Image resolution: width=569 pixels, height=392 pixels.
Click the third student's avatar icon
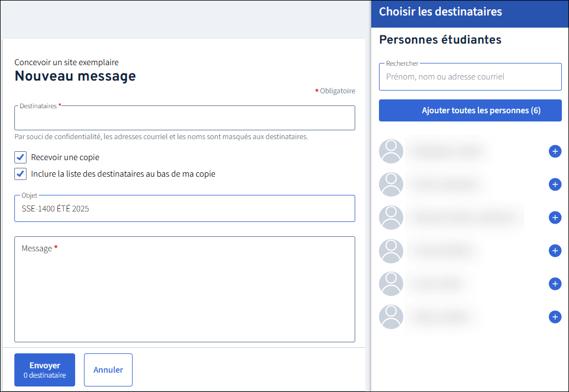click(x=391, y=218)
